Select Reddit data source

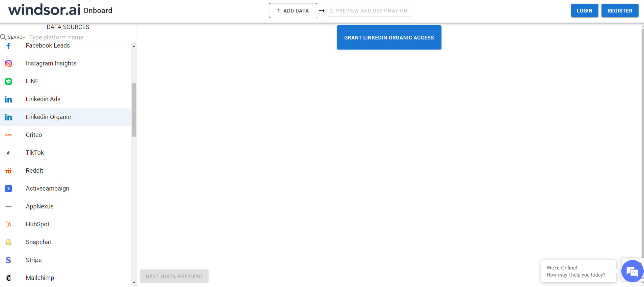click(x=65, y=171)
